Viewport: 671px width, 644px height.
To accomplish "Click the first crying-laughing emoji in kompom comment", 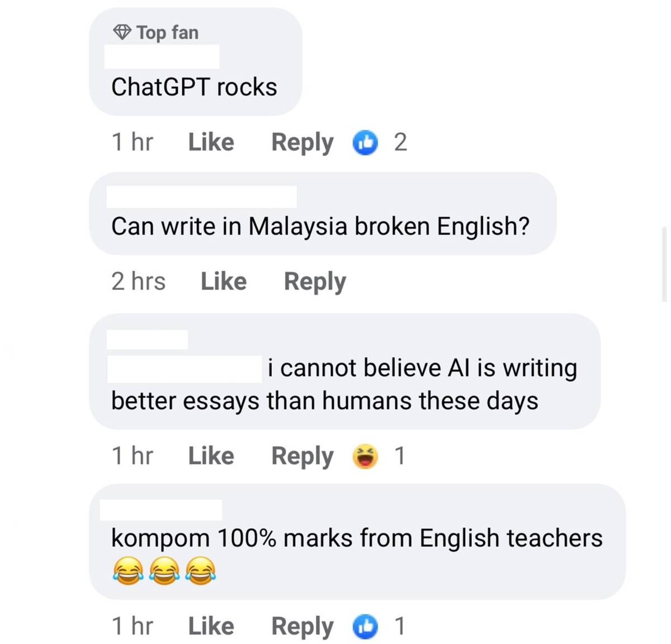I will pos(127,571).
